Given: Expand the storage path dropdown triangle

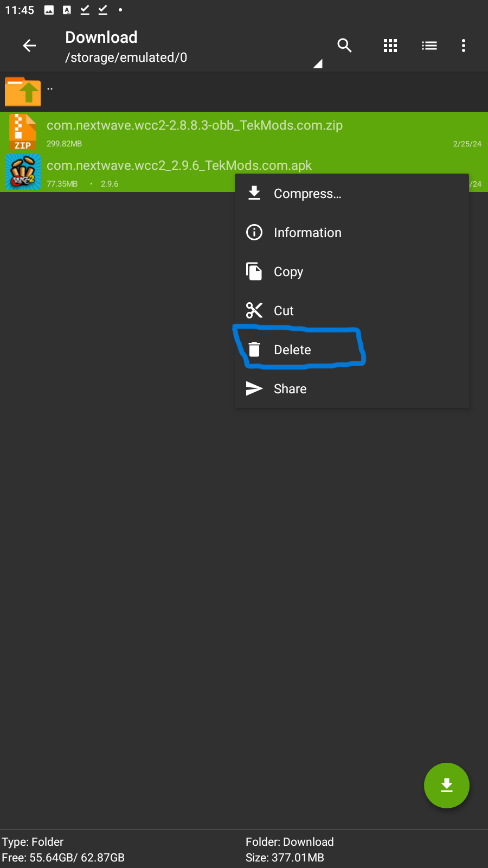Looking at the screenshot, I should coord(318,64).
